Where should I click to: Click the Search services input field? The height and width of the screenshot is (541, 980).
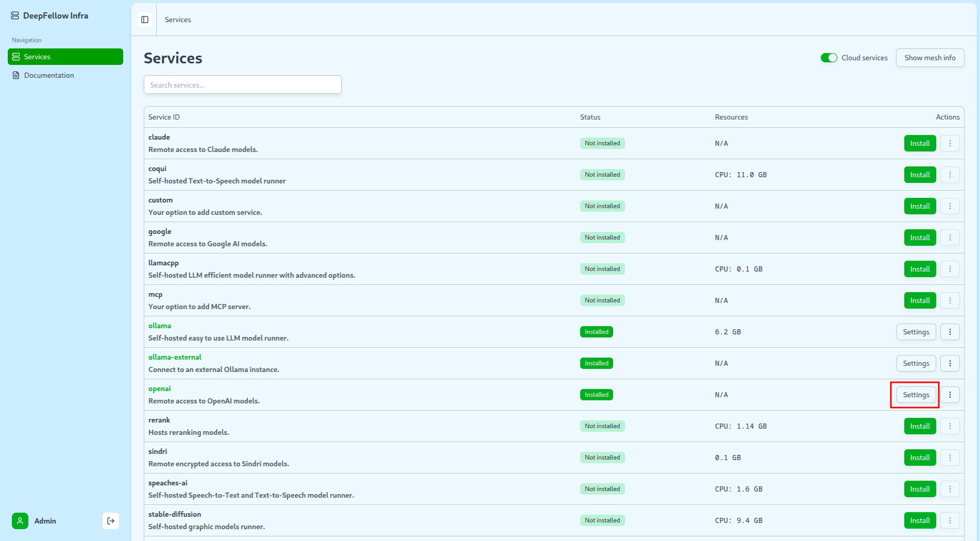pos(243,84)
